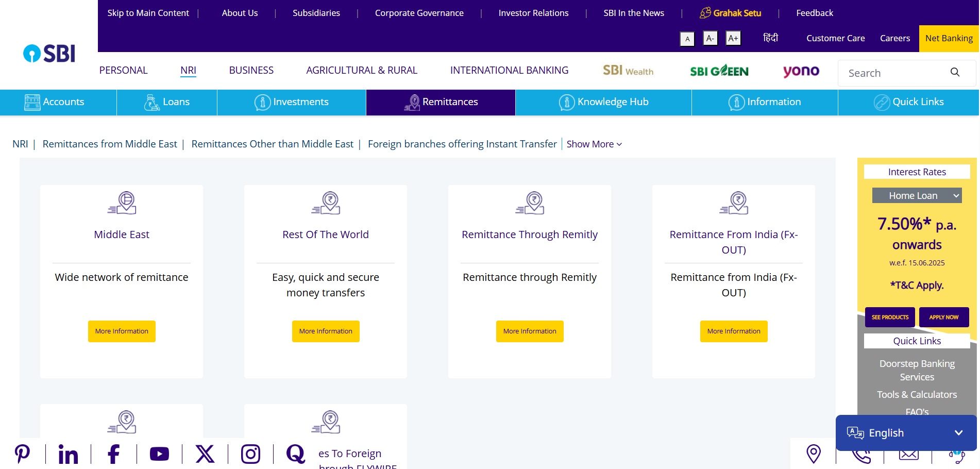Click the A+ font size increase button
Screen dimensions: 980x469
pyautogui.click(x=733, y=38)
